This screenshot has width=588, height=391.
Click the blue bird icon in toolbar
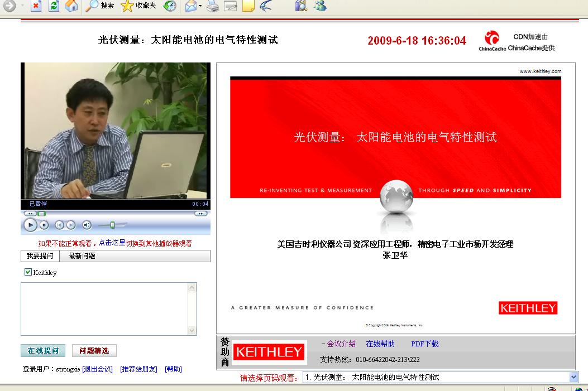[x=266, y=6]
